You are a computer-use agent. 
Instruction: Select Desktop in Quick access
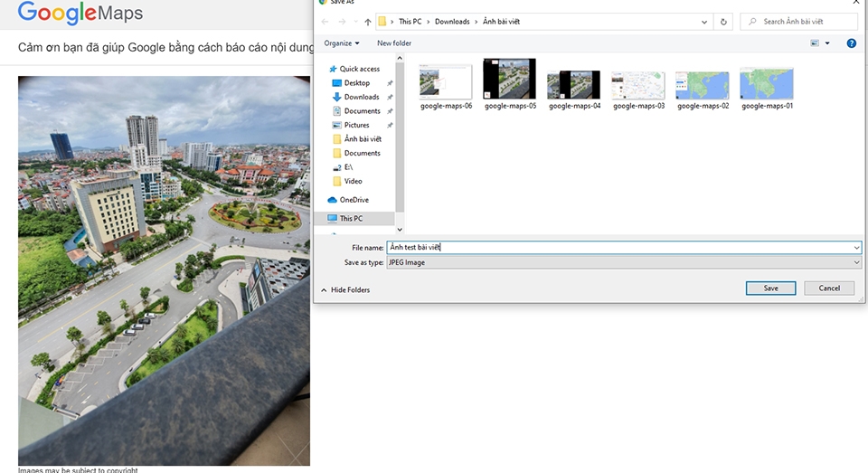pyautogui.click(x=356, y=82)
